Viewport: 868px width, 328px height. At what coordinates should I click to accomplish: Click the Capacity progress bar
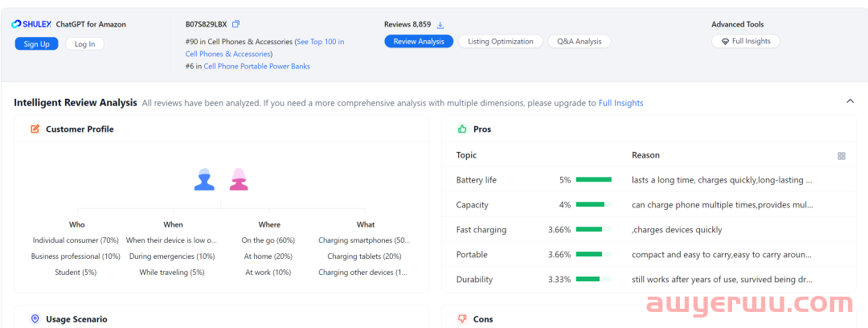click(x=593, y=204)
